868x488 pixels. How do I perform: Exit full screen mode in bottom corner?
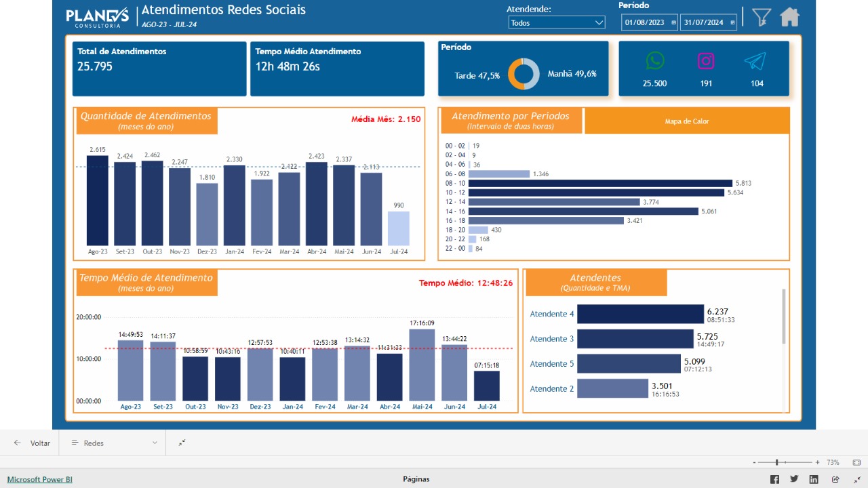pos(856,479)
